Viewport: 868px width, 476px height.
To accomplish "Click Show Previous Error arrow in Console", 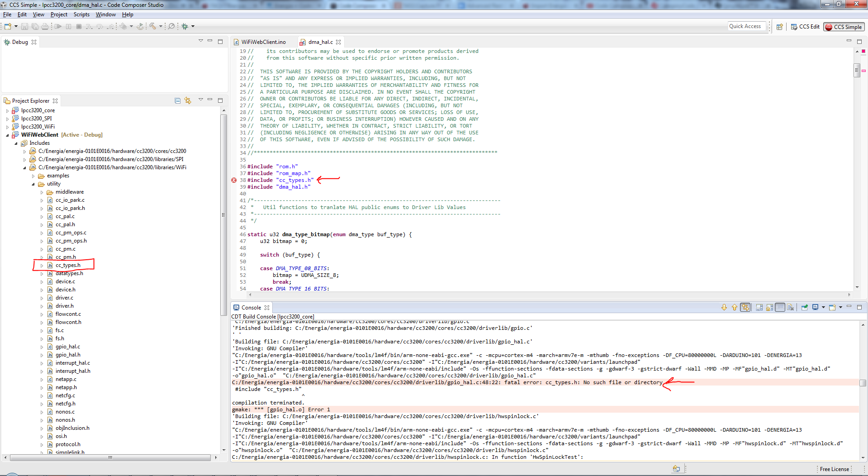I will 734,307.
